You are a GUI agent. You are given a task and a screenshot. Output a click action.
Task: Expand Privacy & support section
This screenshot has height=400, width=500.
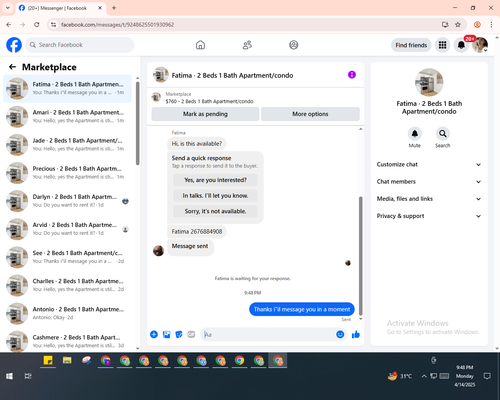pos(429,216)
